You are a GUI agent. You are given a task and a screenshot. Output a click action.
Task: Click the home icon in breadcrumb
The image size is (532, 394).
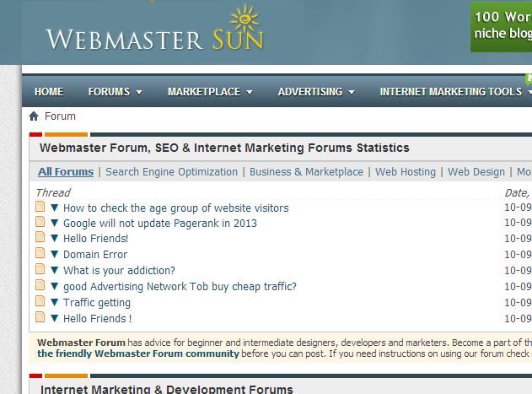point(34,116)
